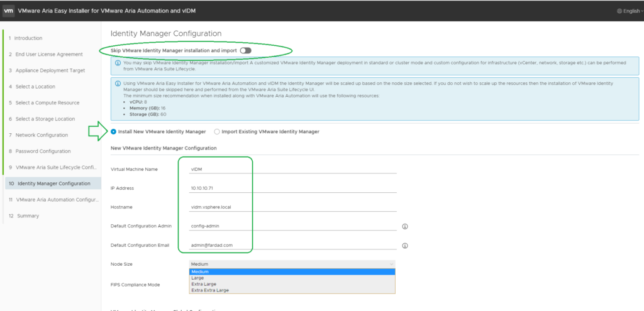644x311 pixels.
Task: Open Appliance Deployment Target step
Action: click(47, 70)
